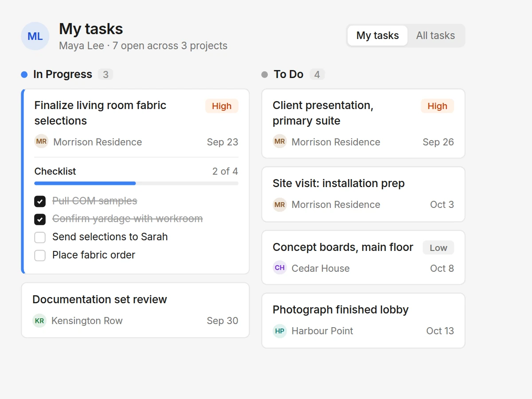Click the KR Kensington Row avatar
The image size is (532, 399).
(x=39, y=321)
